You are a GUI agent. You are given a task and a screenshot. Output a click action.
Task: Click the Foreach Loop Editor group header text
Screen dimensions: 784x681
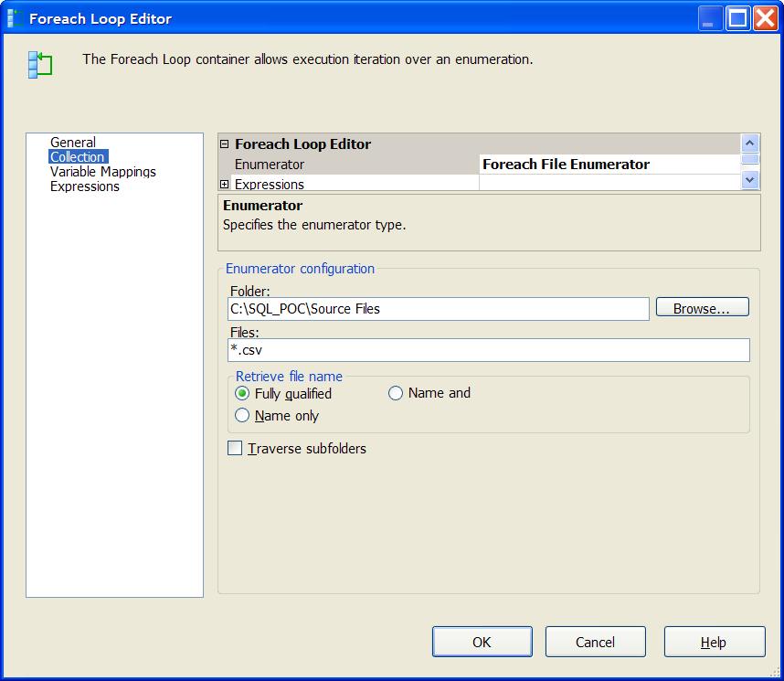point(302,144)
